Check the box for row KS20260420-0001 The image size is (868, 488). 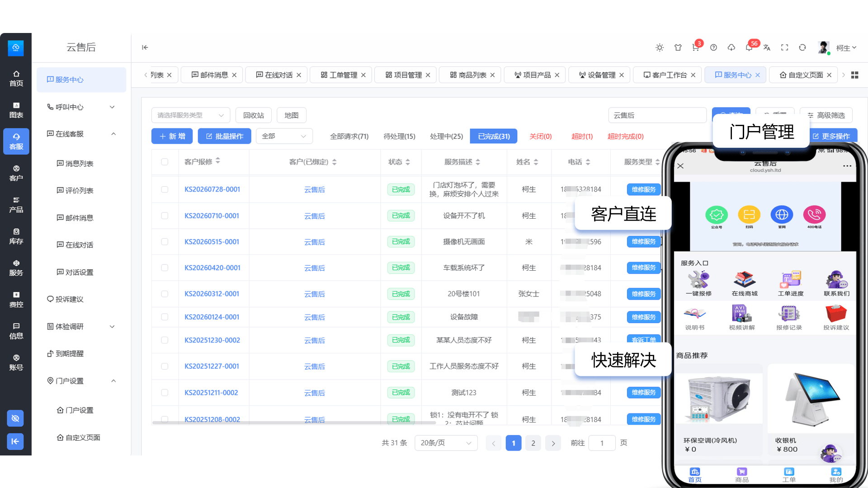pyautogui.click(x=165, y=267)
